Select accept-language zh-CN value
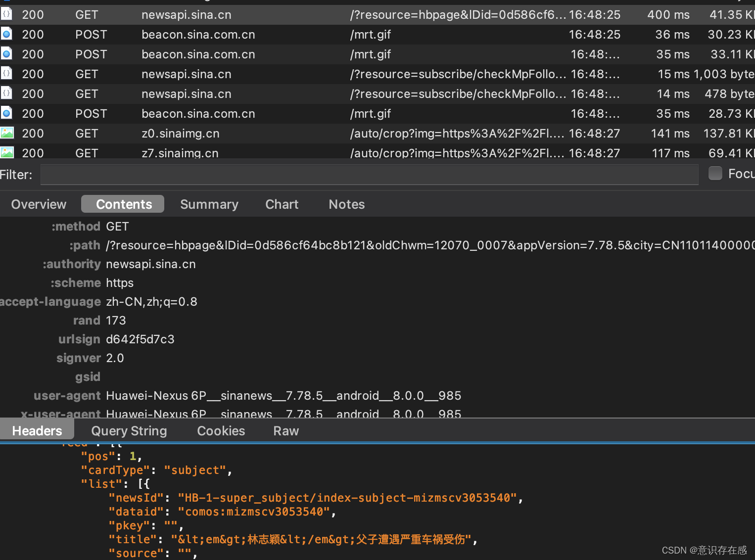This screenshot has height=560, width=755. point(151,302)
